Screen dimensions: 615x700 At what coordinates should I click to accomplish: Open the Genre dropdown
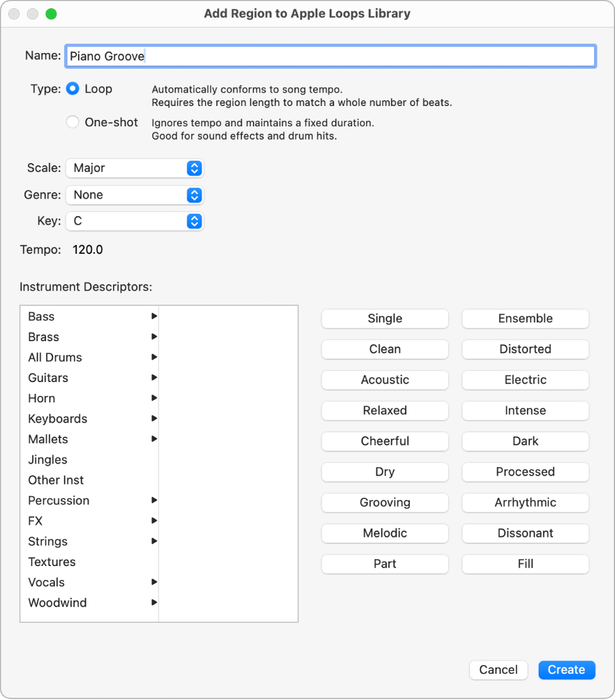coord(135,195)
